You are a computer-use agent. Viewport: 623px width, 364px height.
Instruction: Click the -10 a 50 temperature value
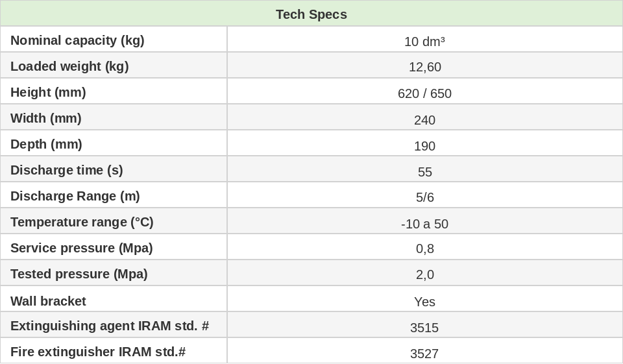424,224
